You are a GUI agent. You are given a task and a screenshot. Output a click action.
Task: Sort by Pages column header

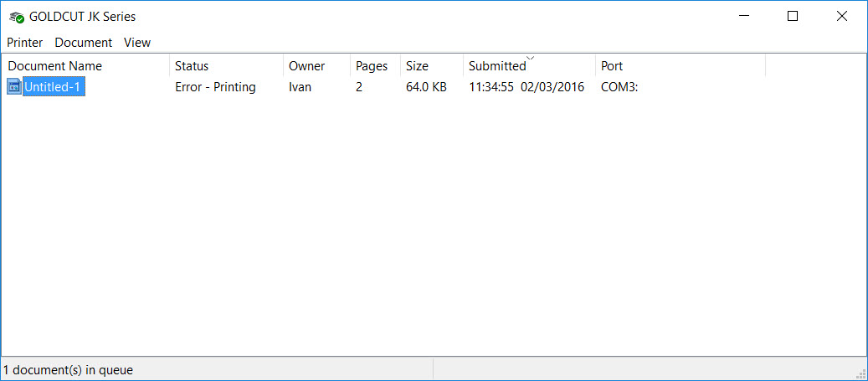(375, 66)
